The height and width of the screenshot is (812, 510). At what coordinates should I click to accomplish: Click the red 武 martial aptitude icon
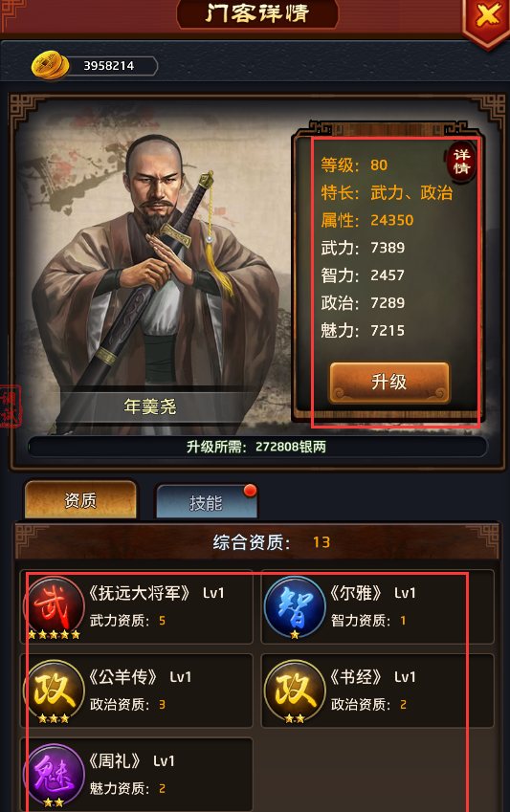[x=55, y=606]
